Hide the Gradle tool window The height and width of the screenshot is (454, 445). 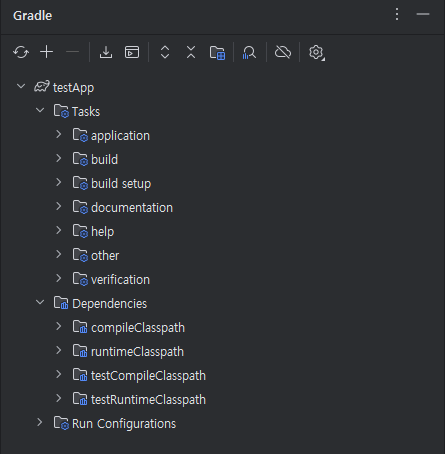(423, 14)
